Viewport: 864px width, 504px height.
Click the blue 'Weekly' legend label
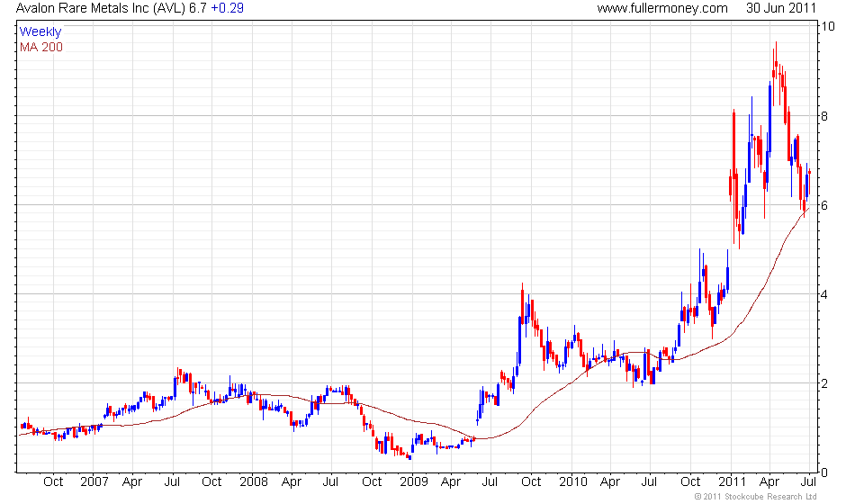tap(40, 31)
